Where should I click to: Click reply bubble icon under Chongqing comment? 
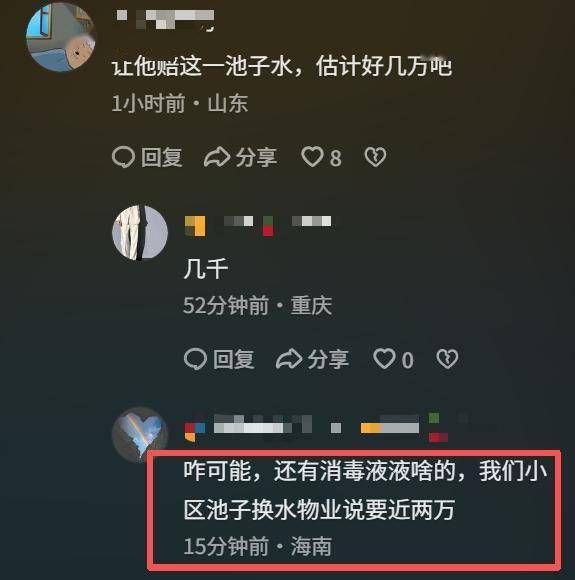point(195,359)
